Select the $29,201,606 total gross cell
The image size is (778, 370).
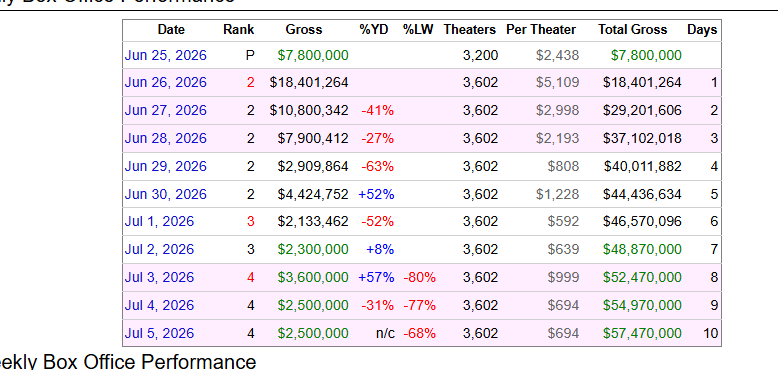pos(642,110)
